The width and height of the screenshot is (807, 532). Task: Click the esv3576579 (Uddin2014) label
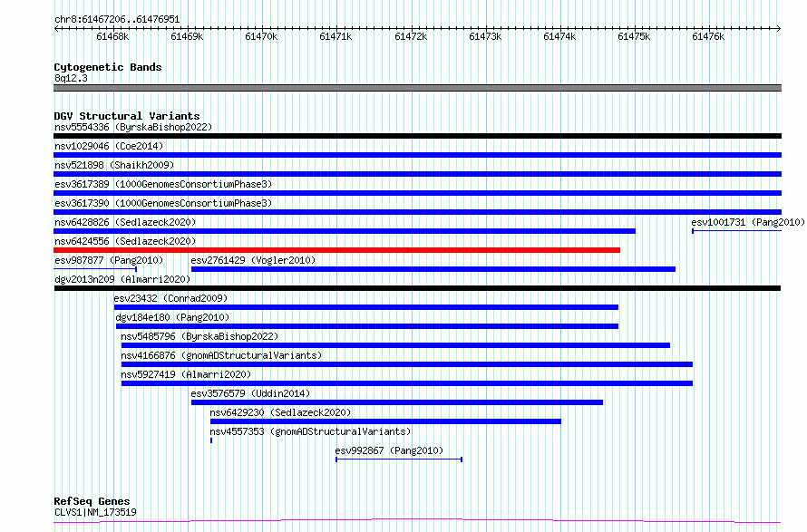pyautogui.click(x=250, y=393)
